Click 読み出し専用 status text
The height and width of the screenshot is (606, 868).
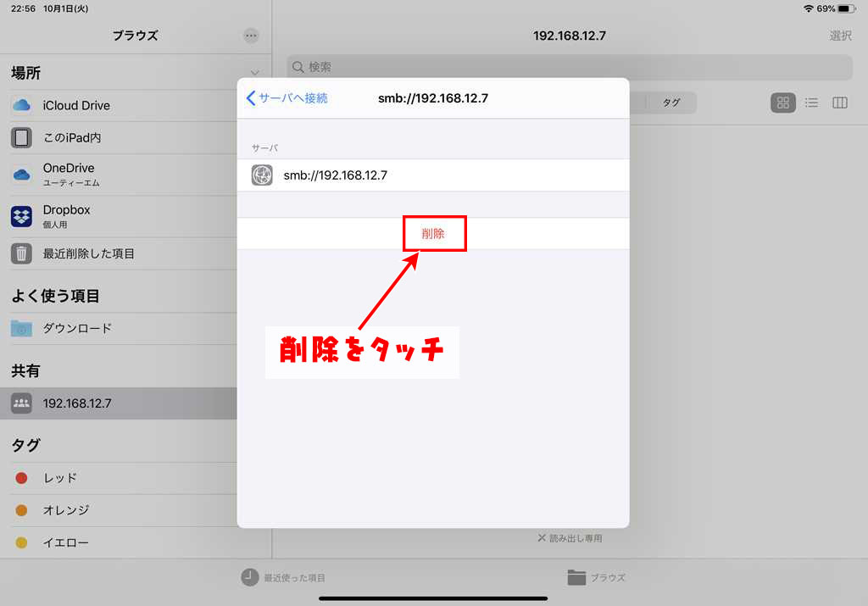coord(576,538)
